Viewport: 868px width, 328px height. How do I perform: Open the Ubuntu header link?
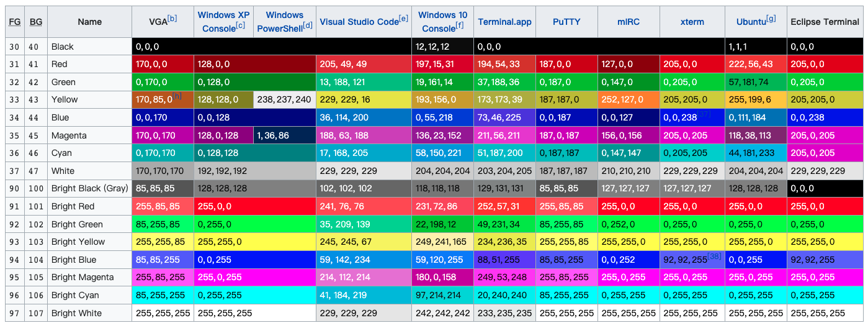(751, 22)
